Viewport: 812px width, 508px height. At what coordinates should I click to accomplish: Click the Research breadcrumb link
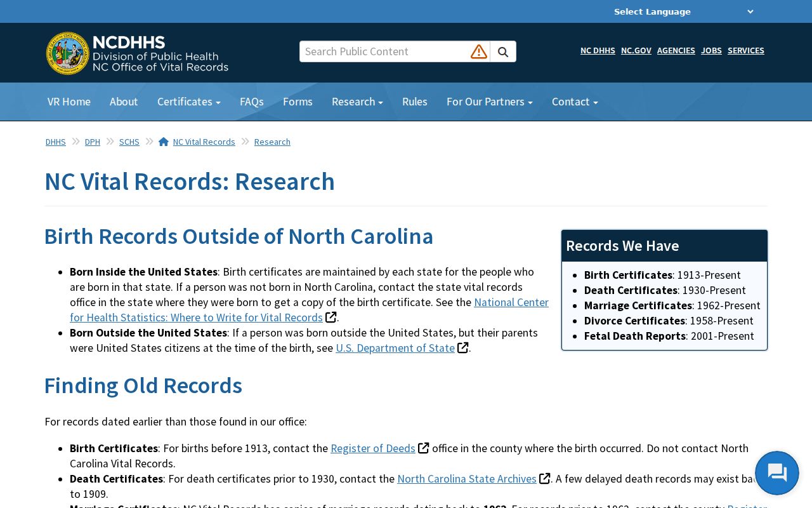point(272,142)
